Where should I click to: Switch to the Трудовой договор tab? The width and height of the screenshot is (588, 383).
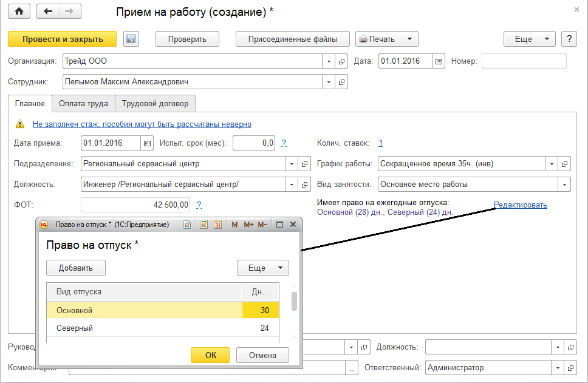tap(155, 103)
